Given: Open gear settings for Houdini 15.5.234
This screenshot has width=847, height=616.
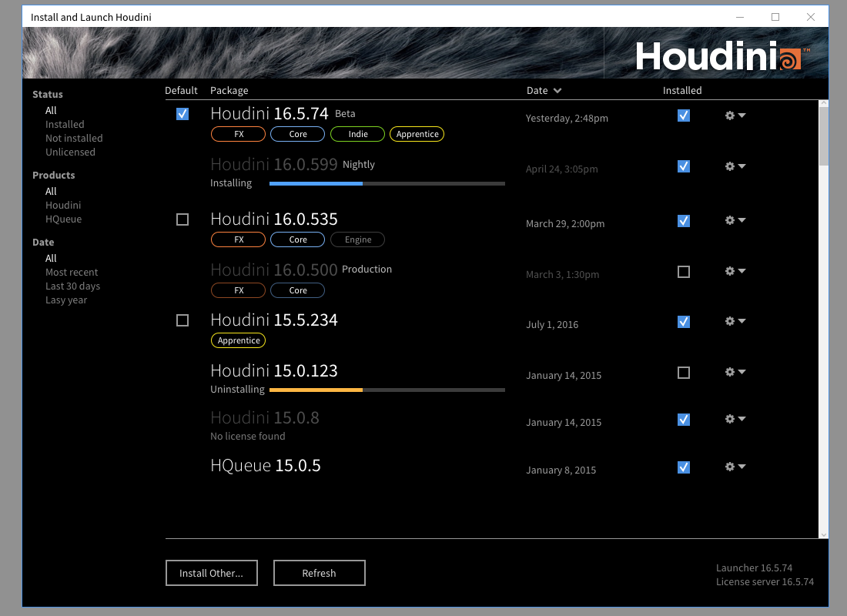Looking at the screenshot, I should click(735, 322).
